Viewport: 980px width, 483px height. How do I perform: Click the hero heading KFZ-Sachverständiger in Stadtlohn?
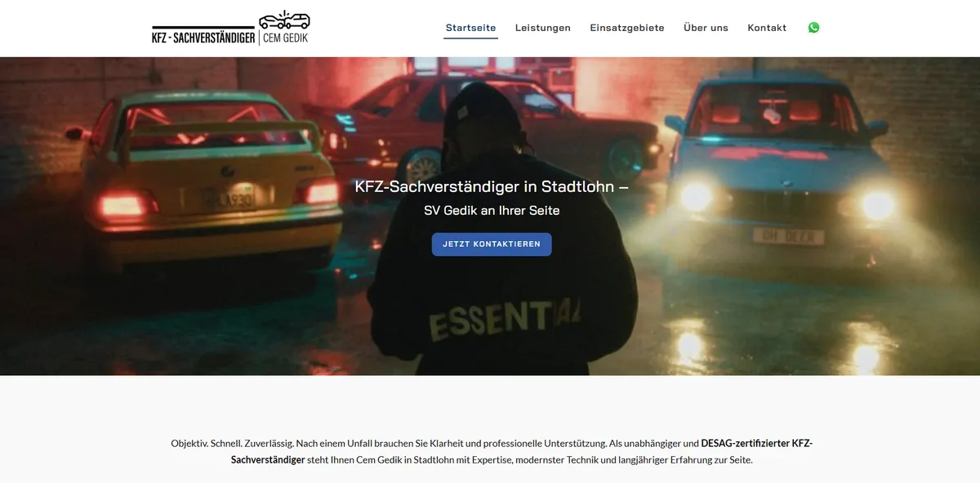[492, 186]
